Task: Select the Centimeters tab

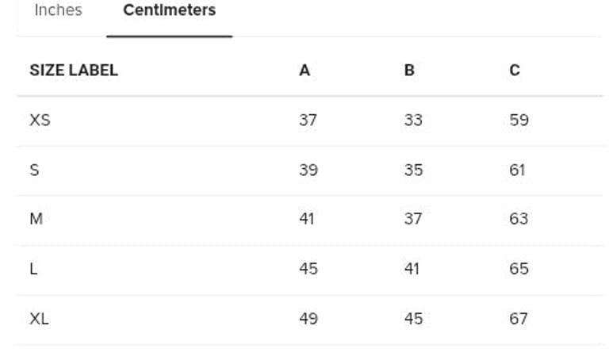Action: click(169, 11)
